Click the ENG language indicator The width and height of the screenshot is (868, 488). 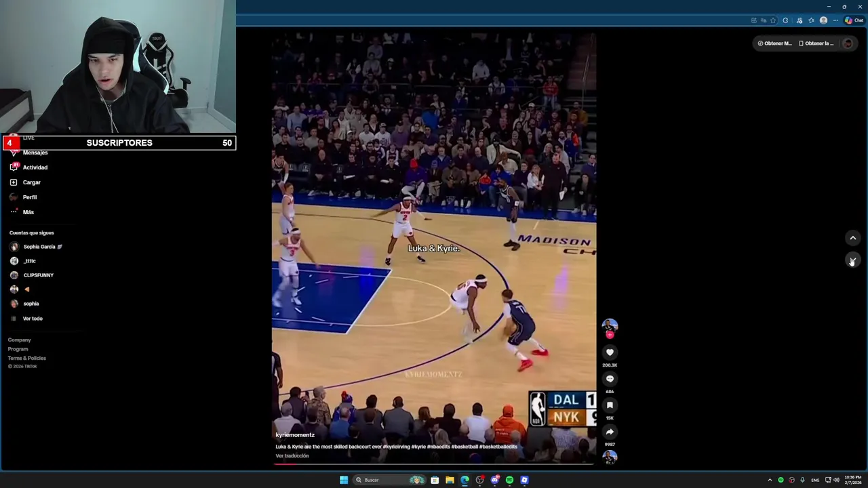pyautogui.click(x=815, y=480)
